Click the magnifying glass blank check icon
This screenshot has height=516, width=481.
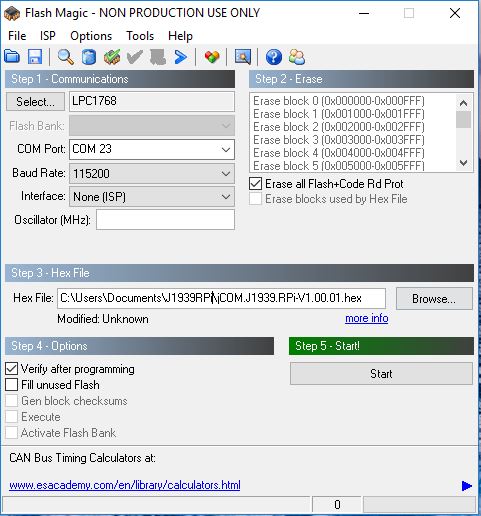[66, 57]
